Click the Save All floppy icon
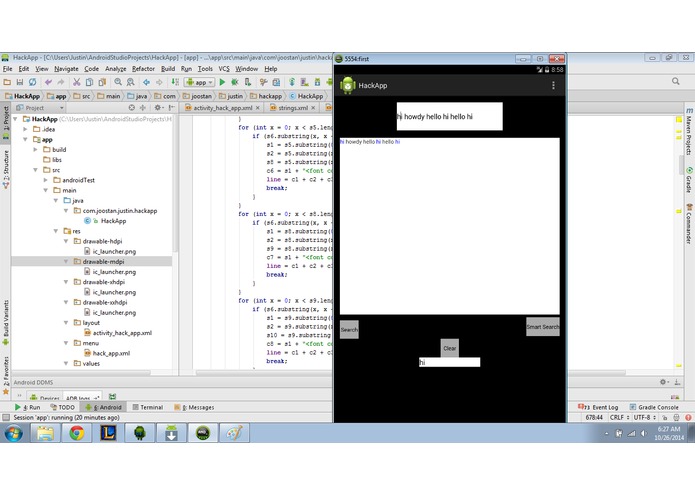Screen dimensions: 695x494 pyautogui.click(x=20, y=82)
